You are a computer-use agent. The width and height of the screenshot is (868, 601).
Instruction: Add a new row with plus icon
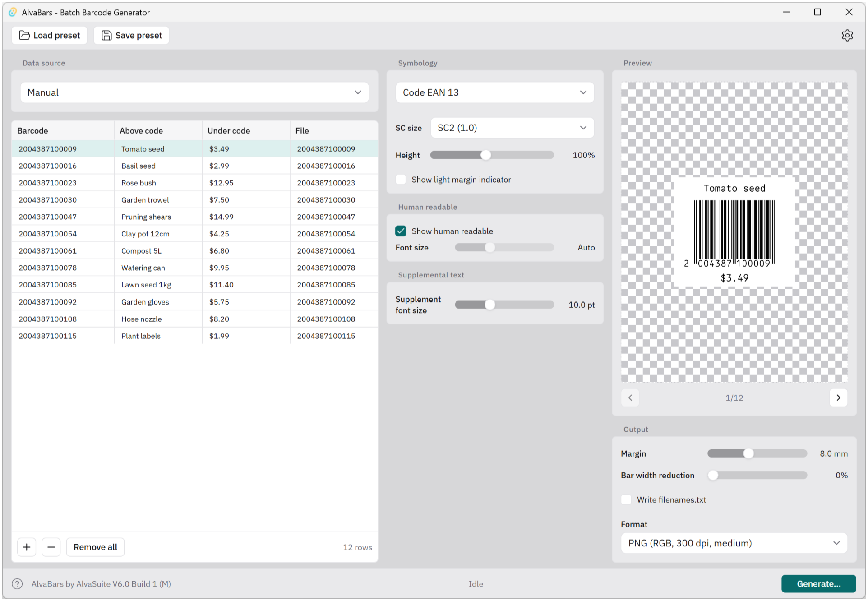point(27,547)
